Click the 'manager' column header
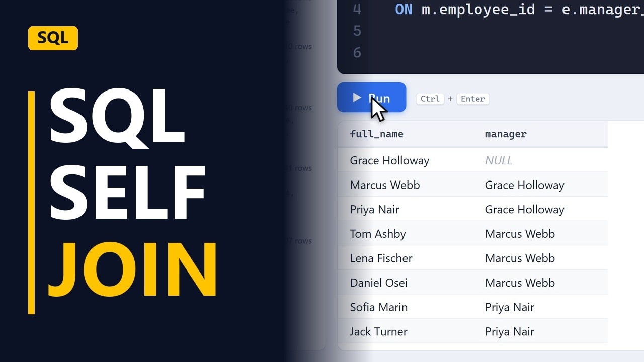The height and width of the screenshot is (362, 644). [x=506, y=134]
